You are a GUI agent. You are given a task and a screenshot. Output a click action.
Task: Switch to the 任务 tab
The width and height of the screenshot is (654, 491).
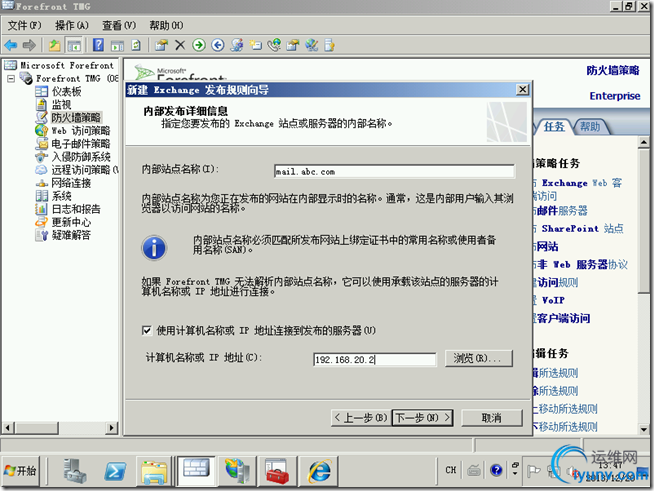point(554,126)
